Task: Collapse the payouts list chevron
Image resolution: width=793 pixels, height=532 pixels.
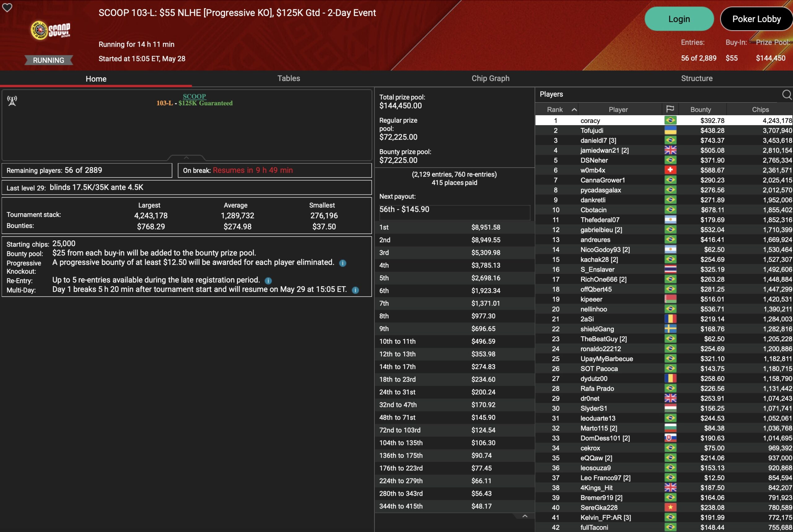Action: (x=525, y=516)
